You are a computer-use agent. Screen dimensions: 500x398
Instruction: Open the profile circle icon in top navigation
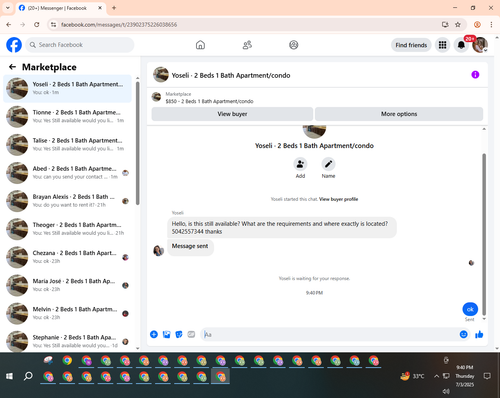point(294,45)
